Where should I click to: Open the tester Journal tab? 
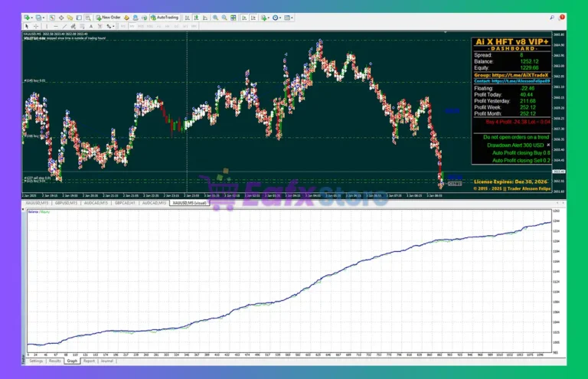[107, 361]
